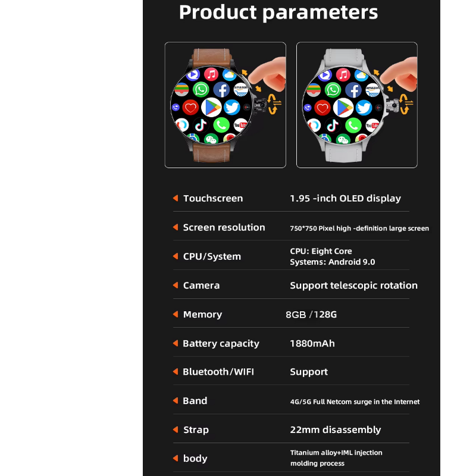Tap green phone call icon on white-strap watch
The width and height of the screenshot is (476, 476).
click(353, 124)
